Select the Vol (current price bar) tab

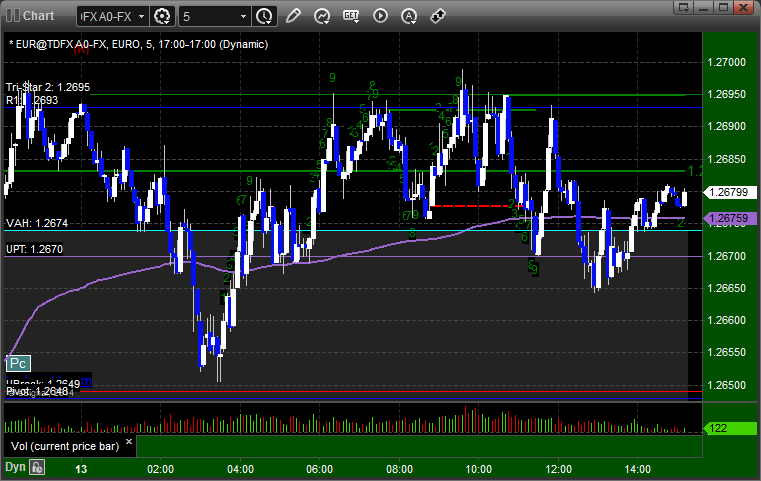coord(65,446)
